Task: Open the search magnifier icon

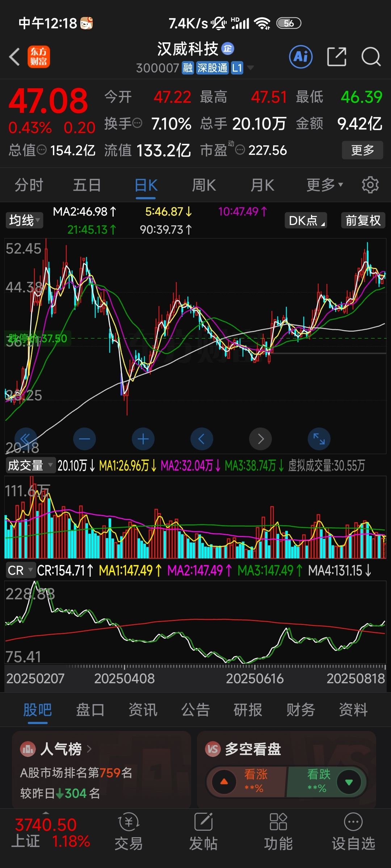Action: 371,57
